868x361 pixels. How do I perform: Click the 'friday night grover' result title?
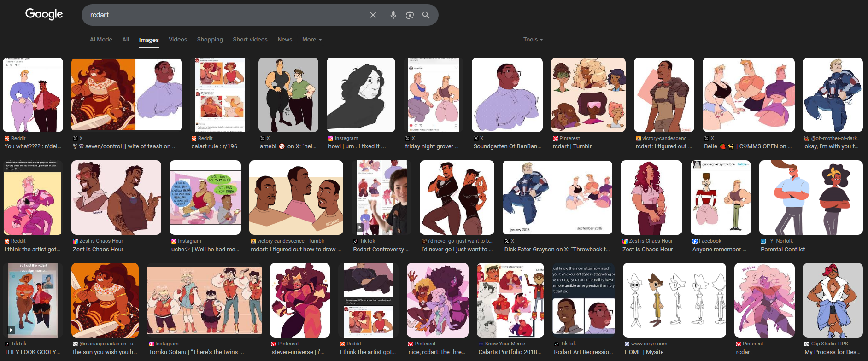pos(432,146)
